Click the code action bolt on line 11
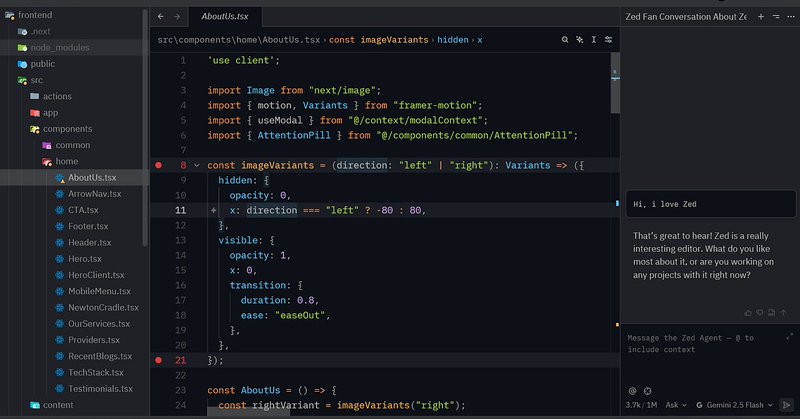800x419 pixels. pos(213,210)
